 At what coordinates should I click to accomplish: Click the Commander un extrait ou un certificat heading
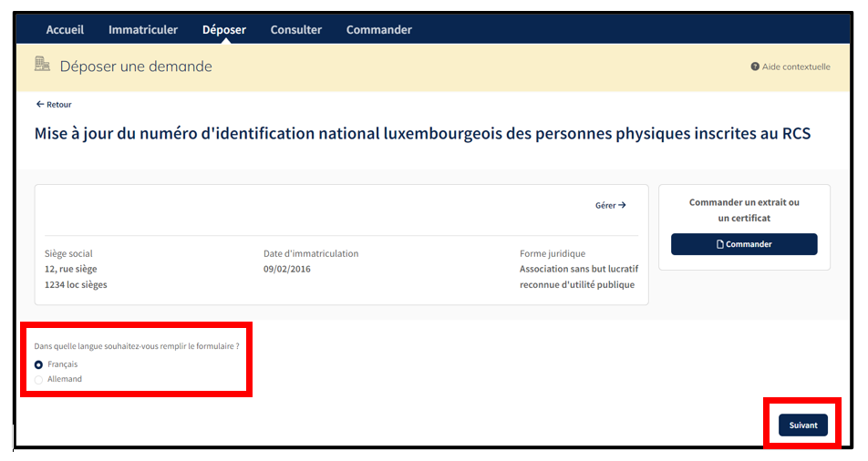point(744,210)
